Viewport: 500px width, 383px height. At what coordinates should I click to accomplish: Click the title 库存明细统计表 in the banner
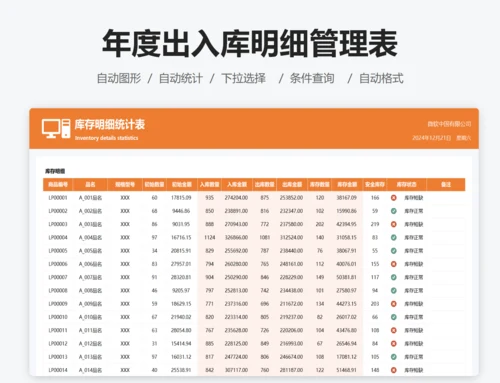pos(110,124)
